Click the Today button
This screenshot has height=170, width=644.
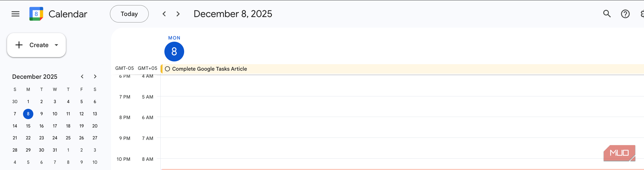129,14
